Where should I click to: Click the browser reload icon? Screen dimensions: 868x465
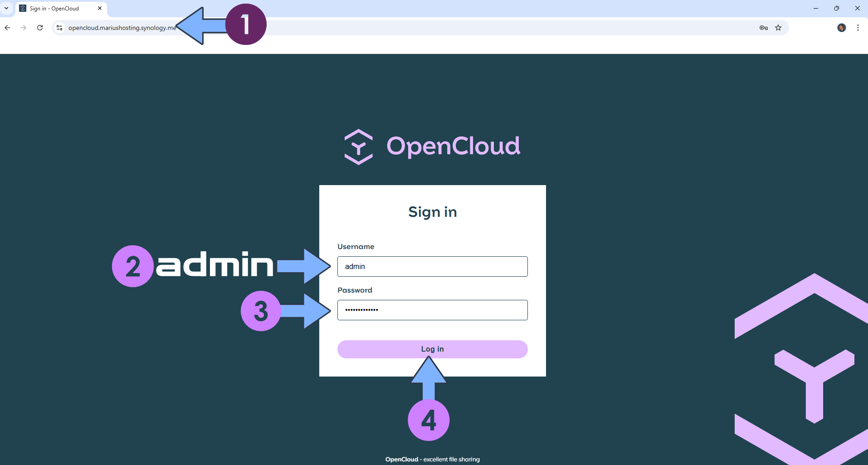point(40,28)
